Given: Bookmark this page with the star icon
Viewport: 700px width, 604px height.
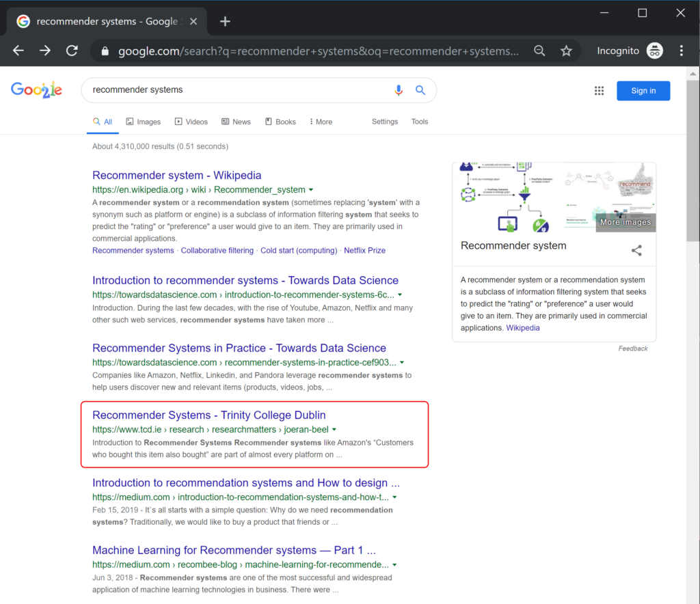Looking at the screenshot, I should point(566,51).
